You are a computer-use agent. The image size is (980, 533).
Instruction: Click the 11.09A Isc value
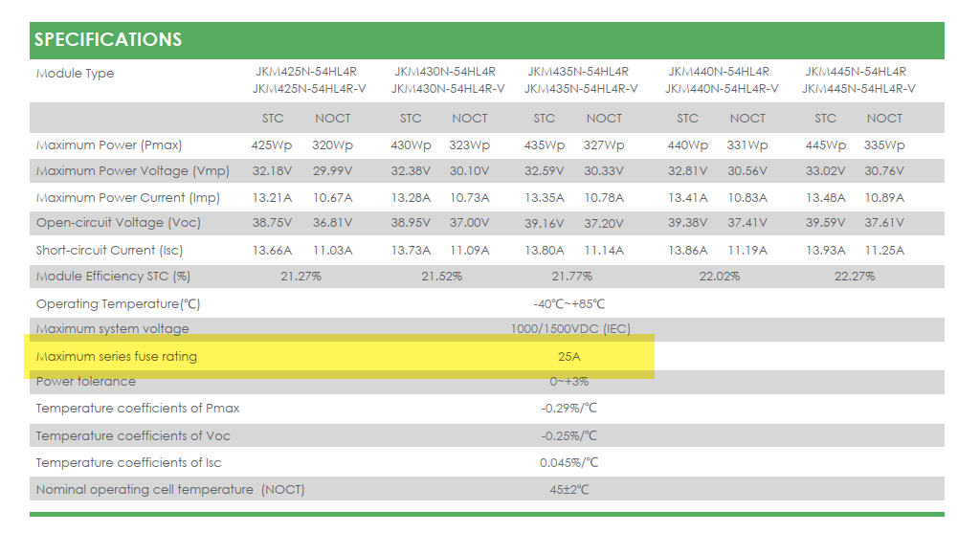point(469,250)
